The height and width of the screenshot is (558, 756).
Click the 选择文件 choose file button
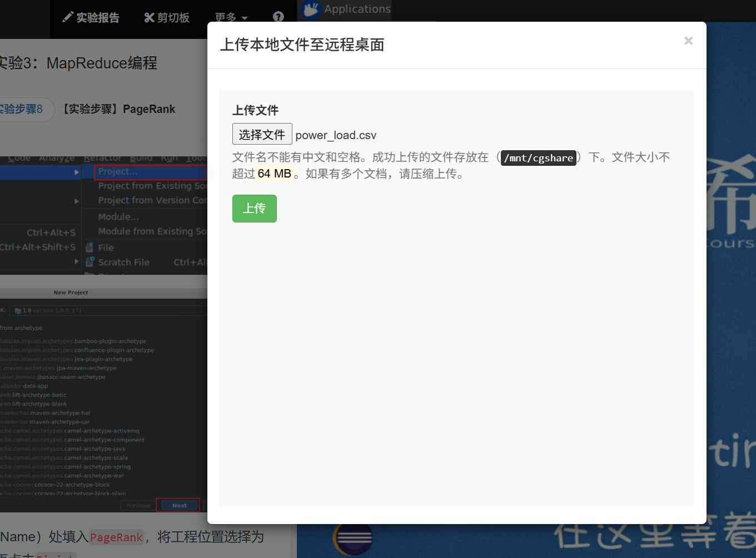tap(262, 134)
